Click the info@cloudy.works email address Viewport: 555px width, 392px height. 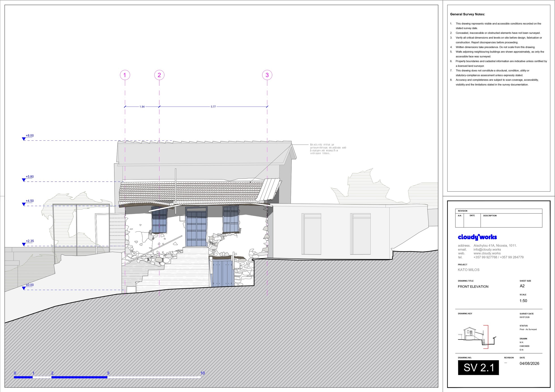487,250
